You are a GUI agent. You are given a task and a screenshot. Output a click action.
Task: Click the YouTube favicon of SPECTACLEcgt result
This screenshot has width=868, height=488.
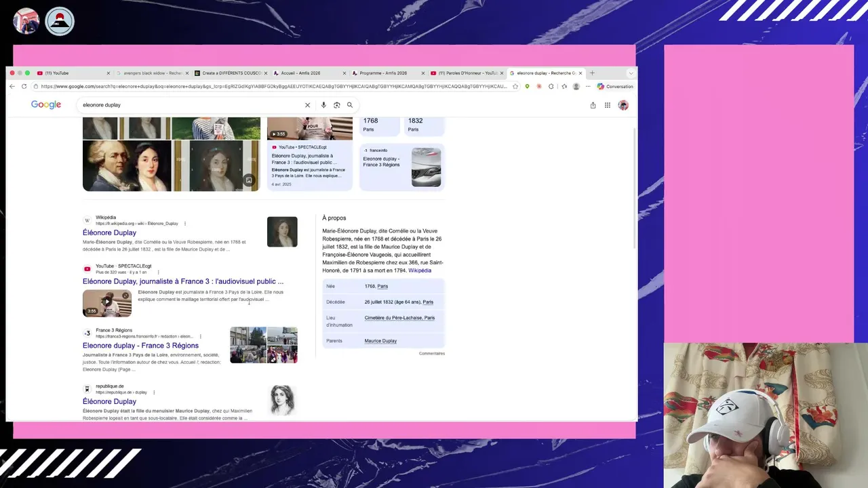(x=87, y=268)
